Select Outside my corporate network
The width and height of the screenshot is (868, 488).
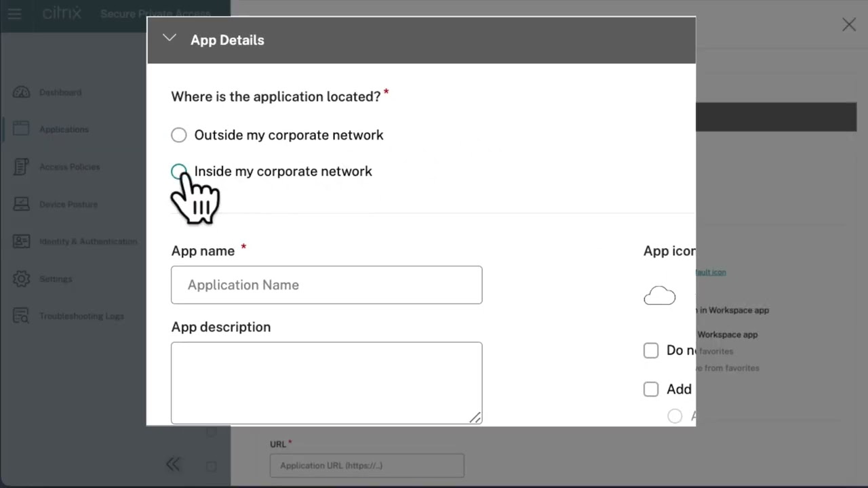pos(178,135)
